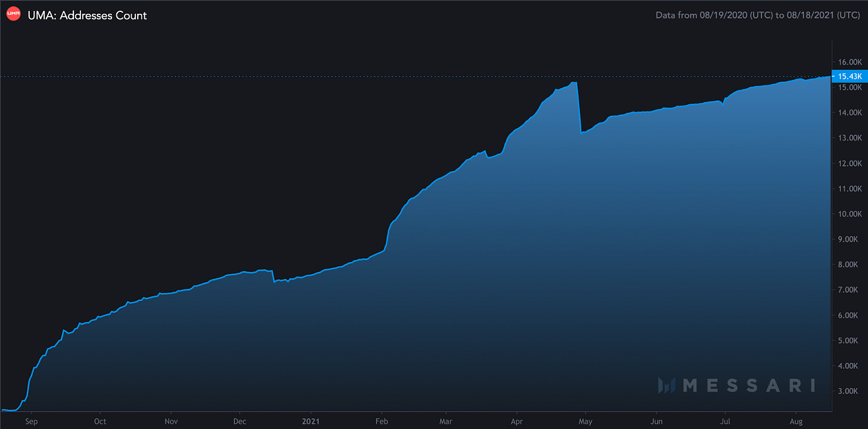Click the red UMA logo icon

click(x=13, y=15)
